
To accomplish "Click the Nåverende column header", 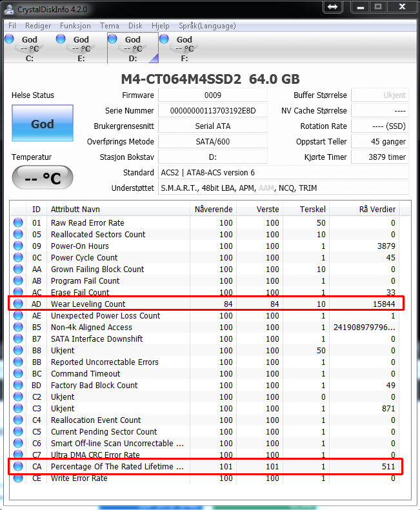I will [x=214, y=209].
